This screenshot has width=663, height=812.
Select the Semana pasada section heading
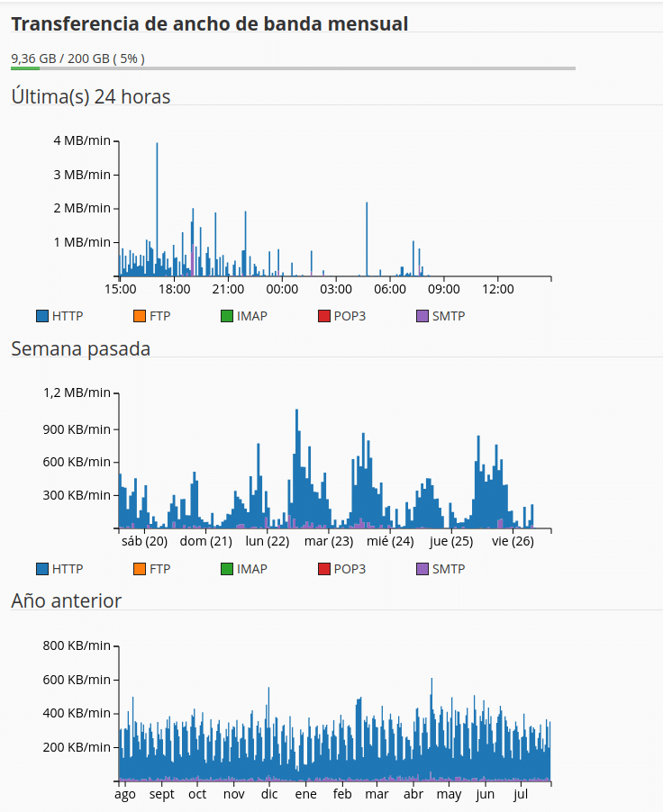click(80, 349)
